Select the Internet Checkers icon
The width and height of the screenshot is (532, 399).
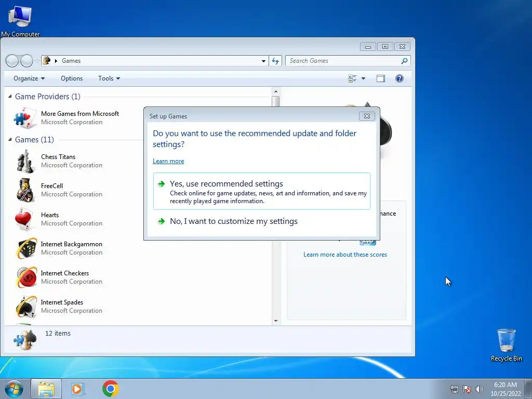(26, 277)
